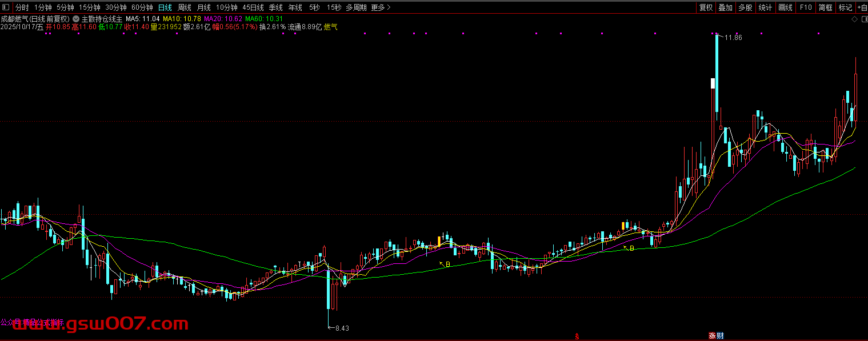Click the 燃气 sector link
Viewport: 868px width, 341px height.
(330, 27)
